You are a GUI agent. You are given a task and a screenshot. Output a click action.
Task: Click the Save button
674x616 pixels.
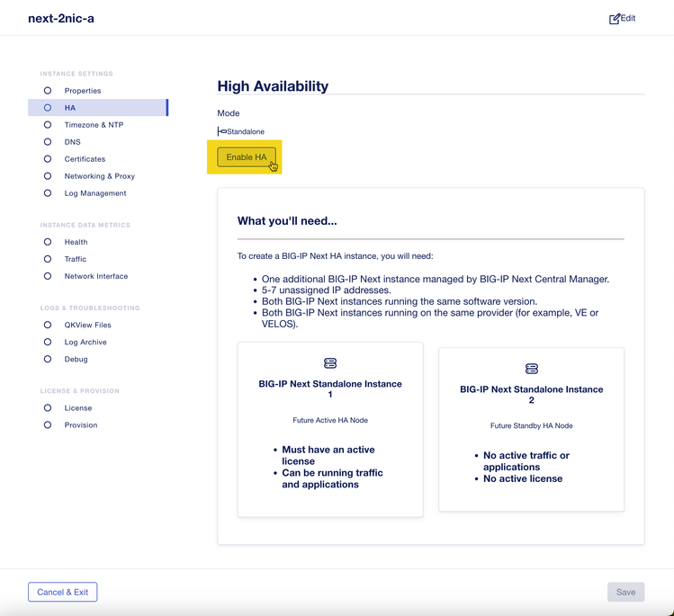click(x=625, y=592)
